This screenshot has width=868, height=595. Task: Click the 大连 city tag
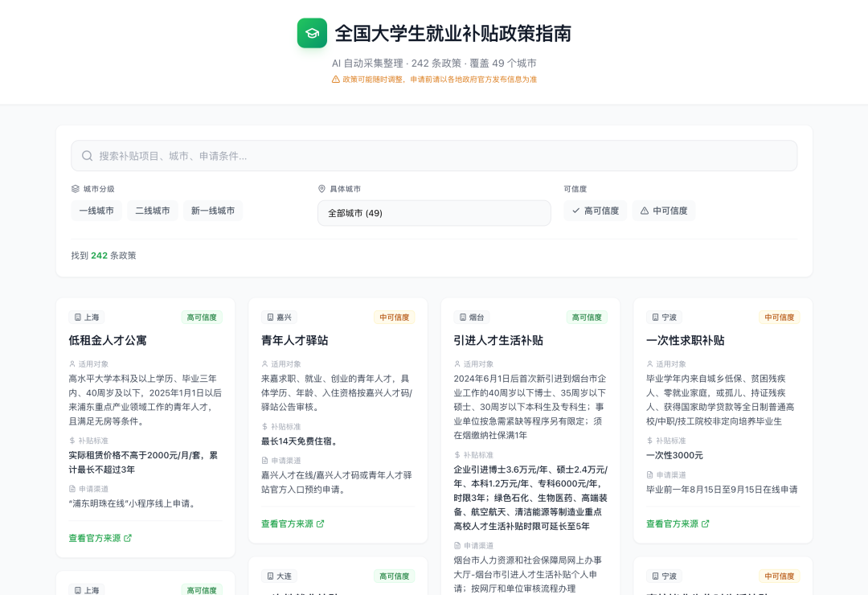pyautogui.click(x=279, y=577)
